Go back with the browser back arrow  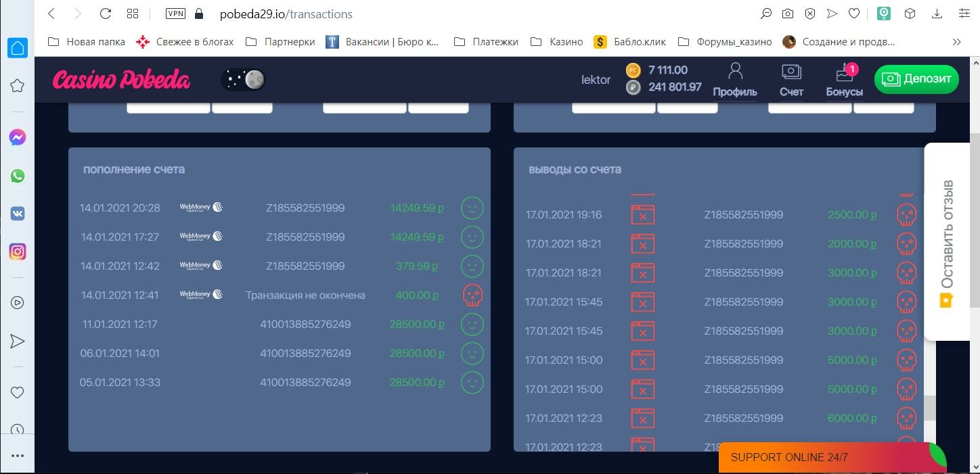pos(51,14)
